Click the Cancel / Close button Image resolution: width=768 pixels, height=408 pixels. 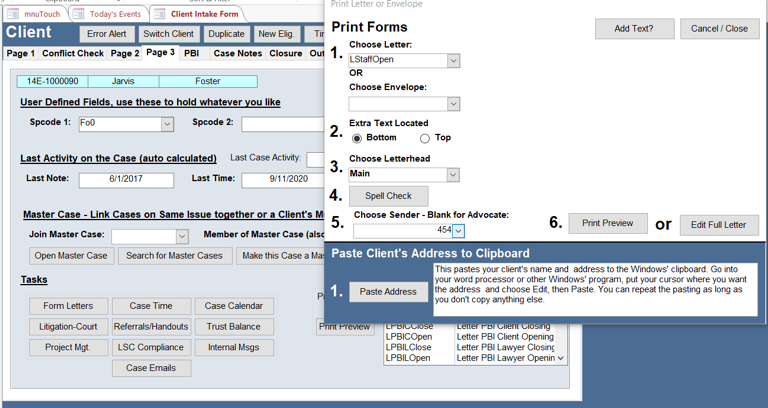pyautogui.click(x=719, y=29)
